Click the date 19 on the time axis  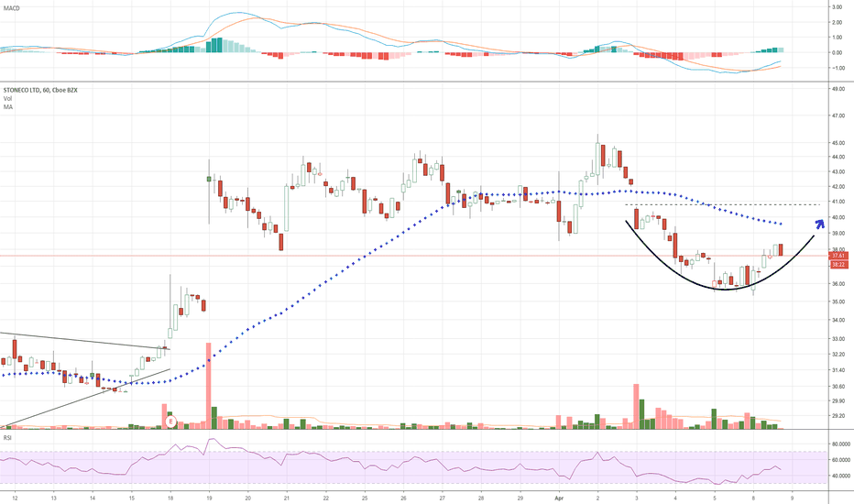[209, 498]
